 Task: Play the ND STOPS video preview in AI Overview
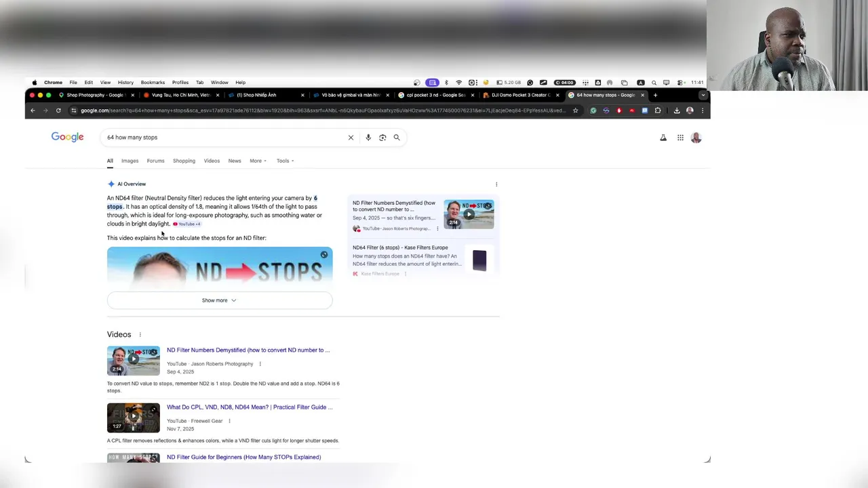point(220,268)
